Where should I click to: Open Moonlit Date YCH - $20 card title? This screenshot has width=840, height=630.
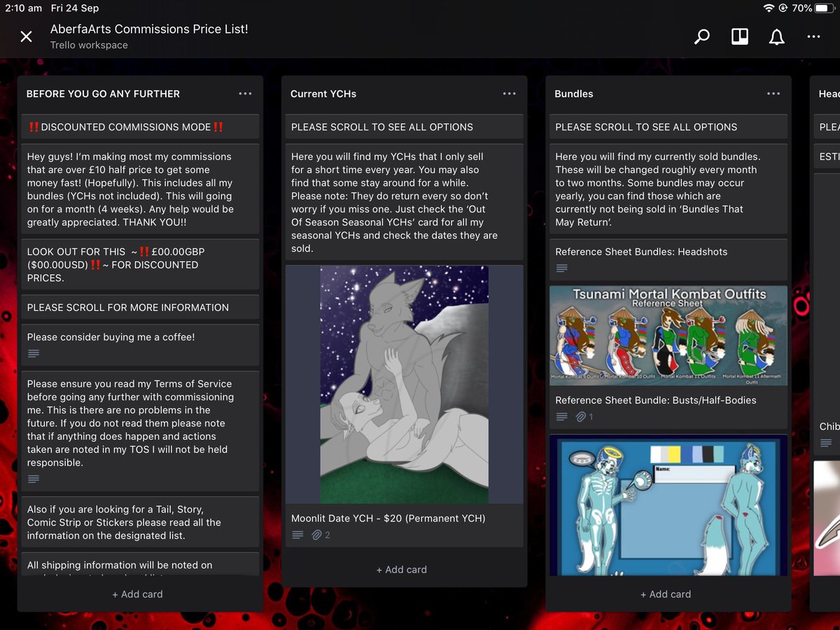pyautogui.click(x=388, y=518)
